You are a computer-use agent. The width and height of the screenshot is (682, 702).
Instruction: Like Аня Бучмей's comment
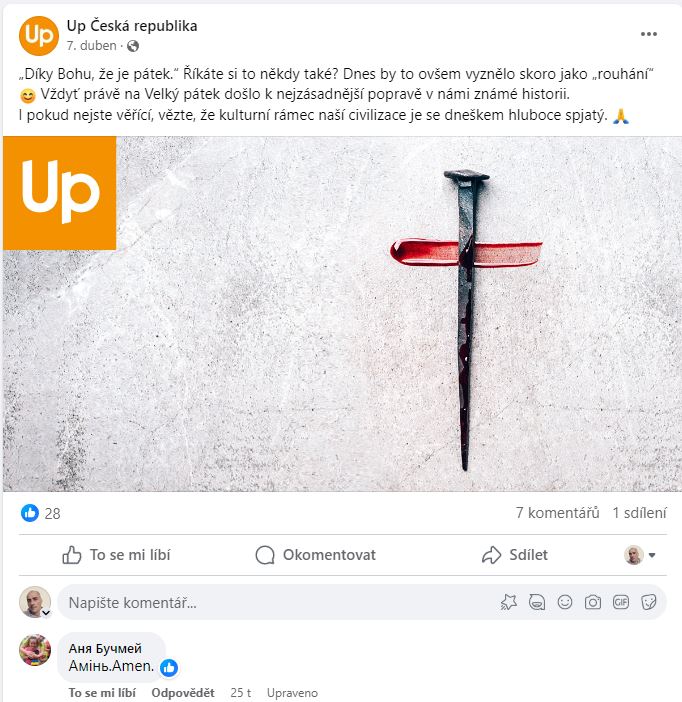102,692
